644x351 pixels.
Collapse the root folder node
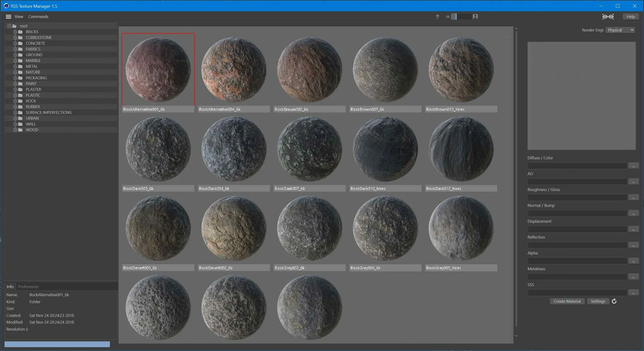(x=9, y=26)
